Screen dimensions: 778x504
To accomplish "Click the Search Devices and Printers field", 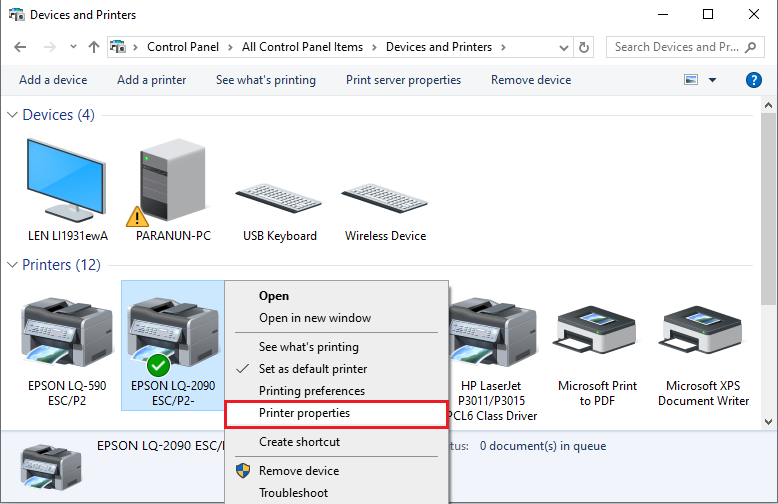I will (x=684, y=47).
